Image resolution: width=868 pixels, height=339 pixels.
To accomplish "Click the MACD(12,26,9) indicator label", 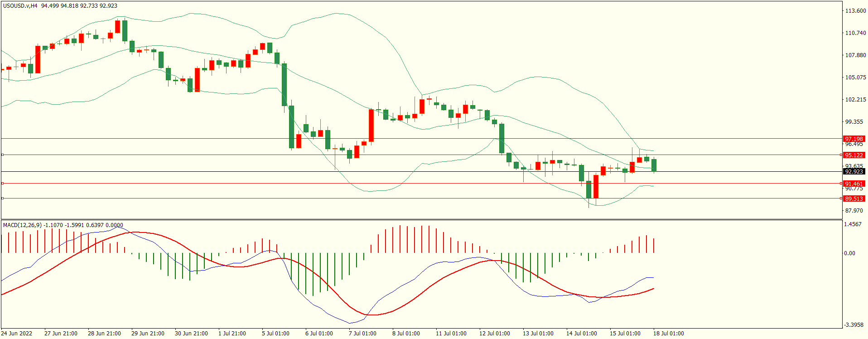I will 22,225.
